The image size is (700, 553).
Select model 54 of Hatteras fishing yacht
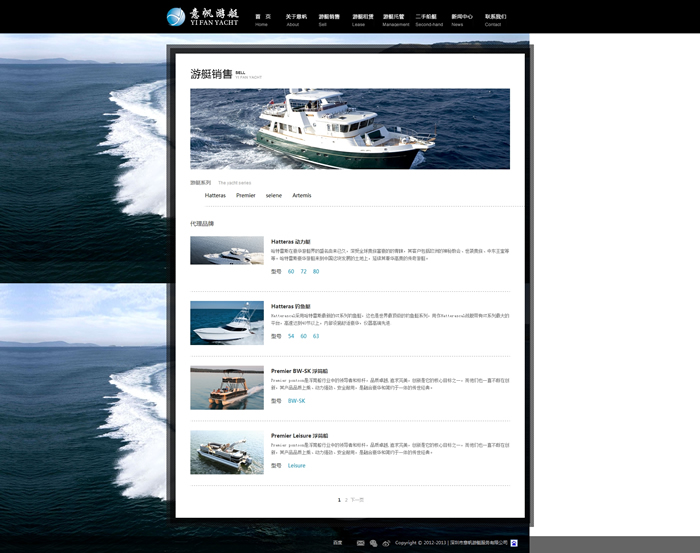tap(291, 336)
